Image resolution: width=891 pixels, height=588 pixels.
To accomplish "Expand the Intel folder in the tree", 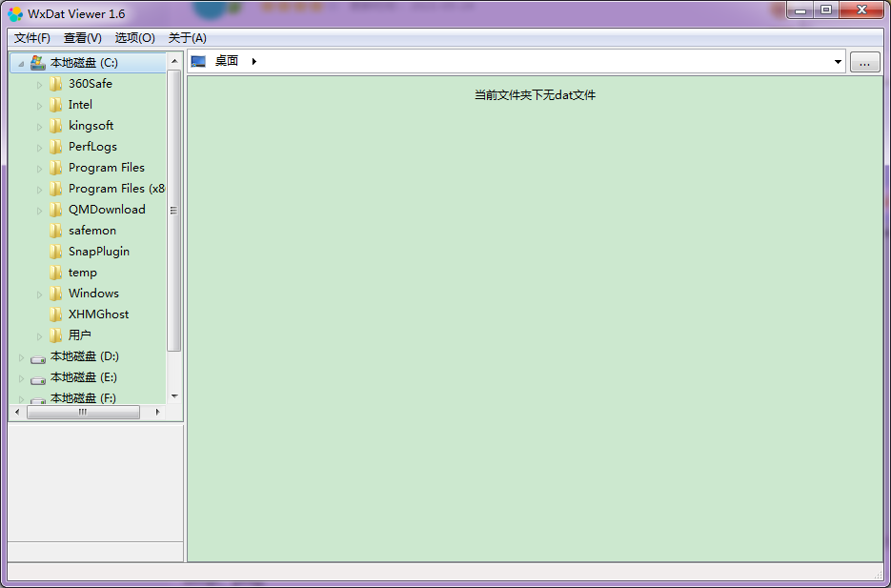I will tap(41, 104).
